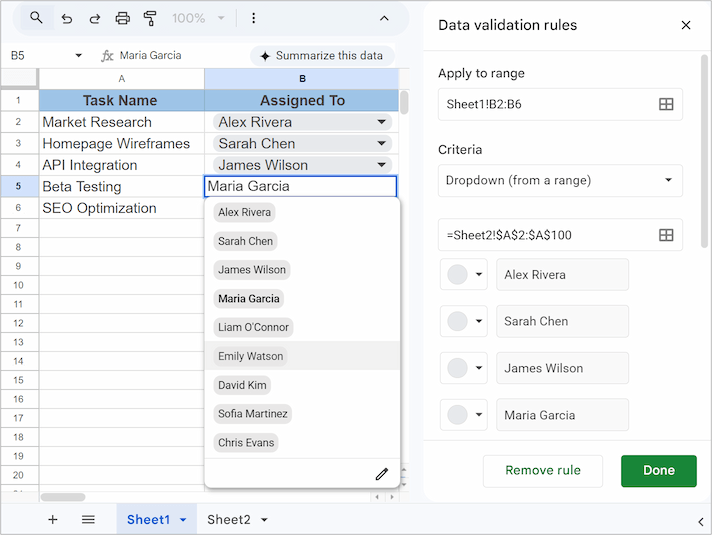
Task: Choose Liam O'Connor from the dropdown list
Action: [x=253, y=327]
